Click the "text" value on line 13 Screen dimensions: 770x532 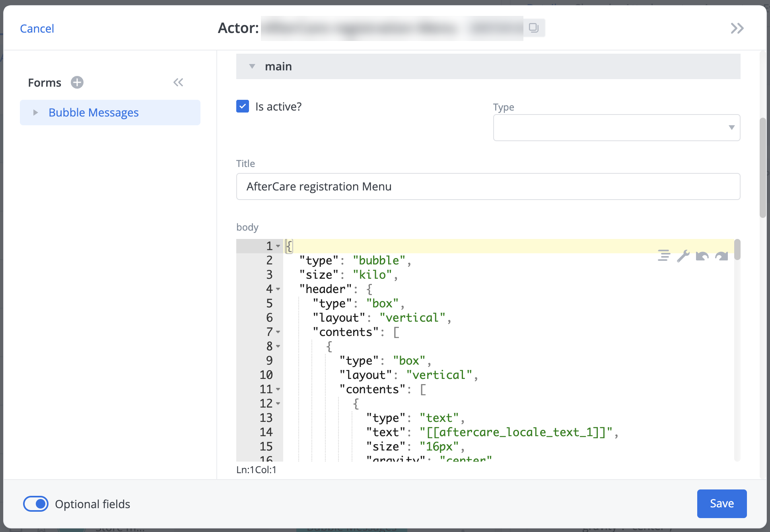point(439,418)
